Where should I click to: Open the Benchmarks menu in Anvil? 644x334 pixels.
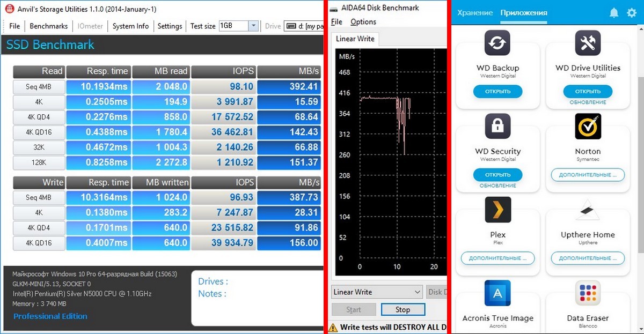coord(49,26)
